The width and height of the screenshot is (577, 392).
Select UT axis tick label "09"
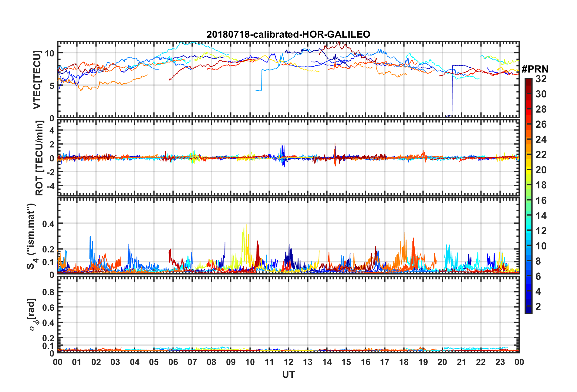[231, 362]
